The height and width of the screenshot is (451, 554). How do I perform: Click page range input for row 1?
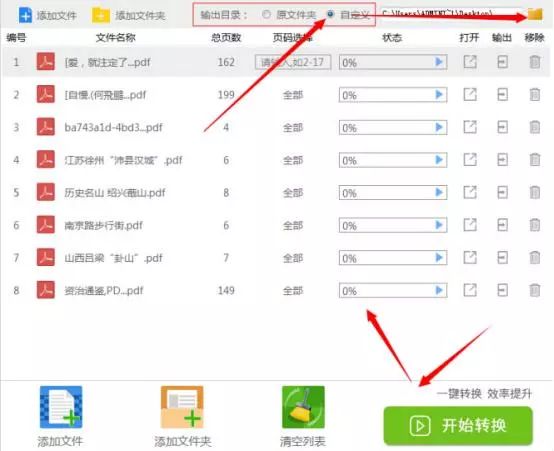coord(293,62)
